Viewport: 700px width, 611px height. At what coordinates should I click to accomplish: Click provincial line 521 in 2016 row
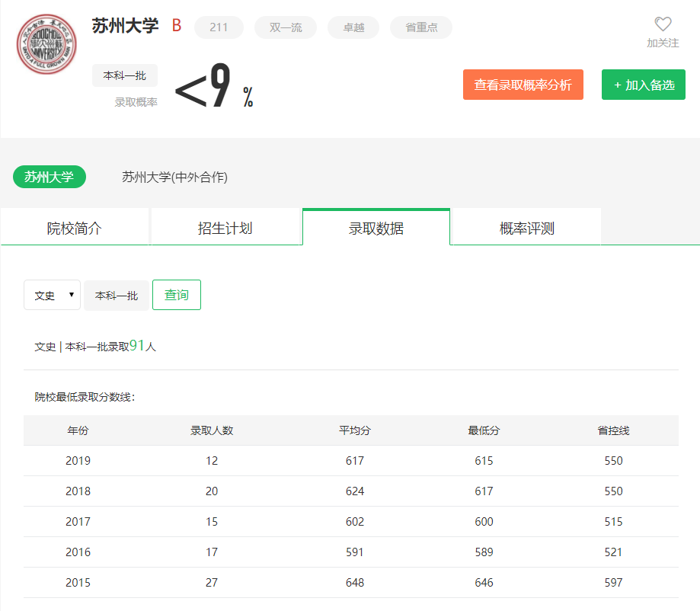point(613,552)
